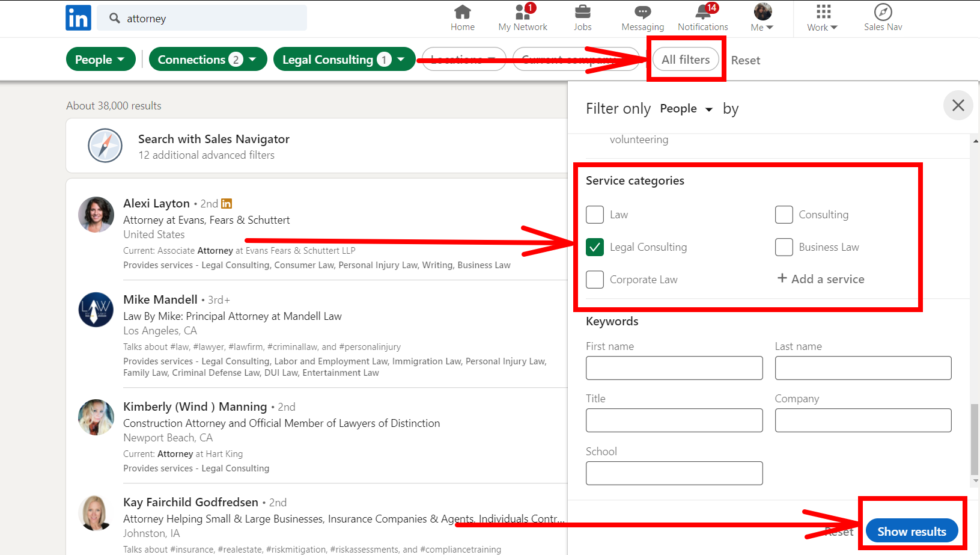Open the Home icon in navigation
980x555 pixels.
462,12
